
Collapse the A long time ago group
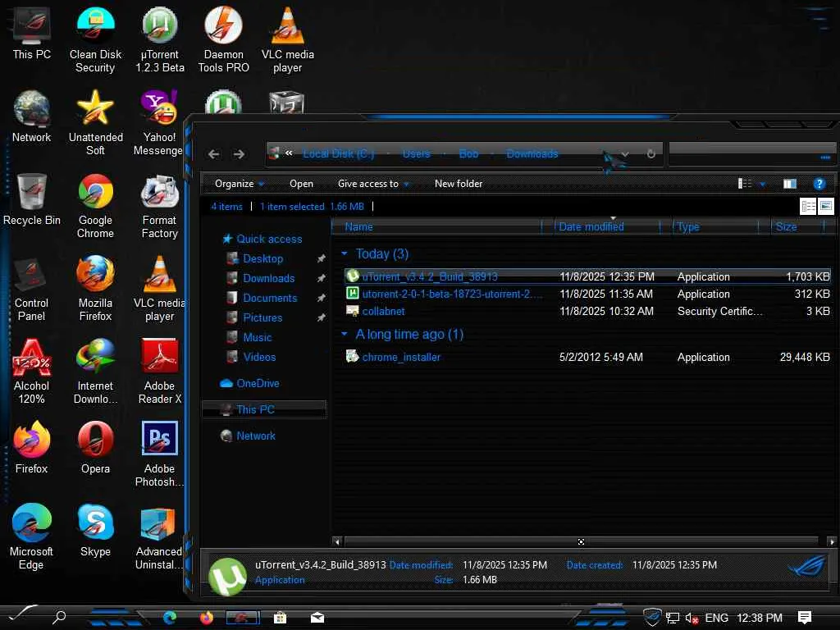345,335
